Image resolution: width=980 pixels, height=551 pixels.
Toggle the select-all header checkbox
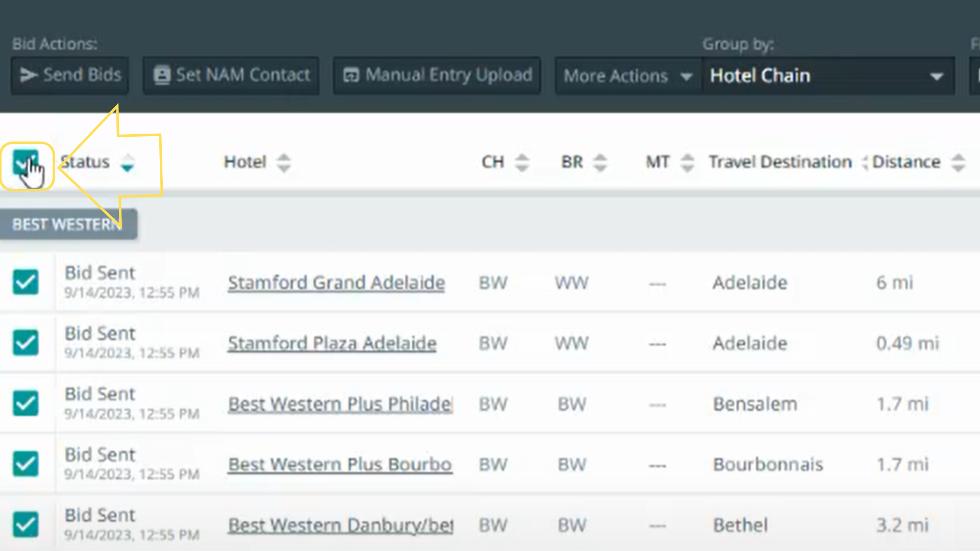[24, 163]
